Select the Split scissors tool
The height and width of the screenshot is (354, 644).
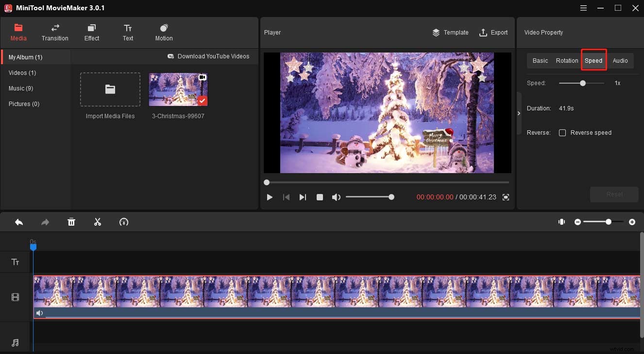pos(97,222)
